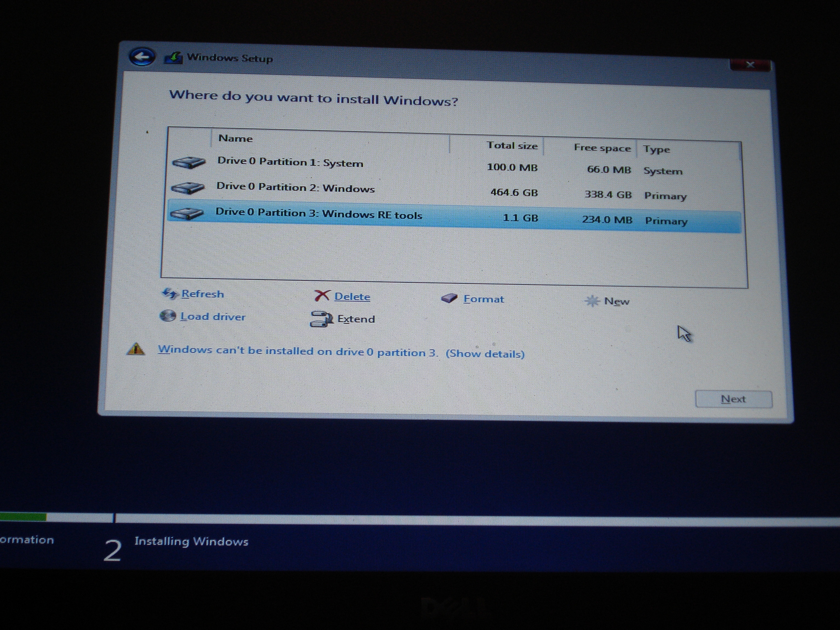Screen dimensions: 840x630
Task: Select Drive 0 Partition 1: System row
Action: pyautogui.click(x=290, y=162)
